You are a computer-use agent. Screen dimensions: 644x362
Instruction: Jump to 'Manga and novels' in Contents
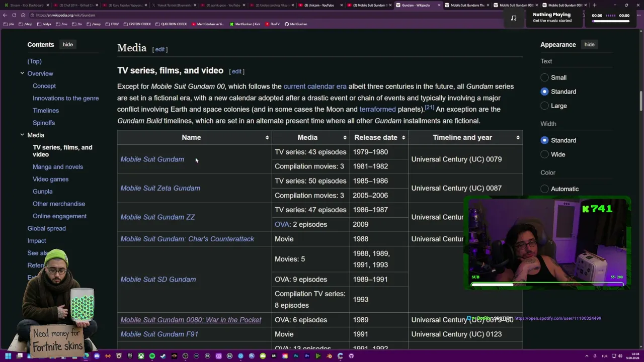(x=58, y=167)
